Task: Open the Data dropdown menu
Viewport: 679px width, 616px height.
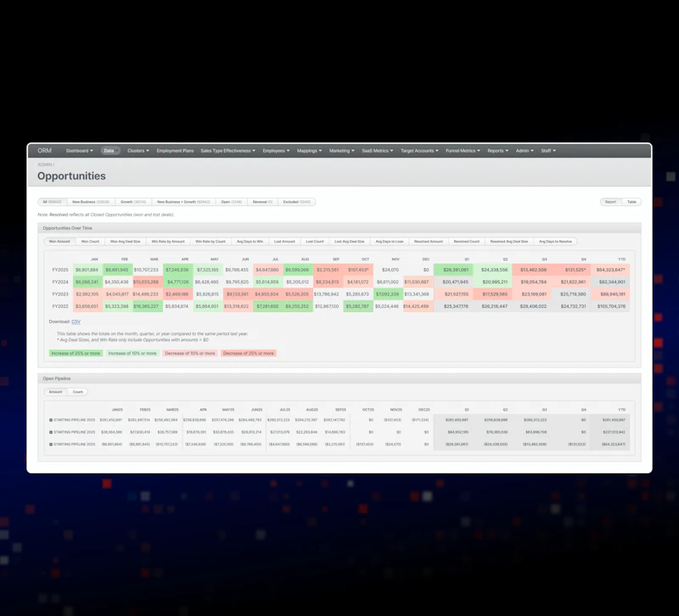Action: pos(110,151)
